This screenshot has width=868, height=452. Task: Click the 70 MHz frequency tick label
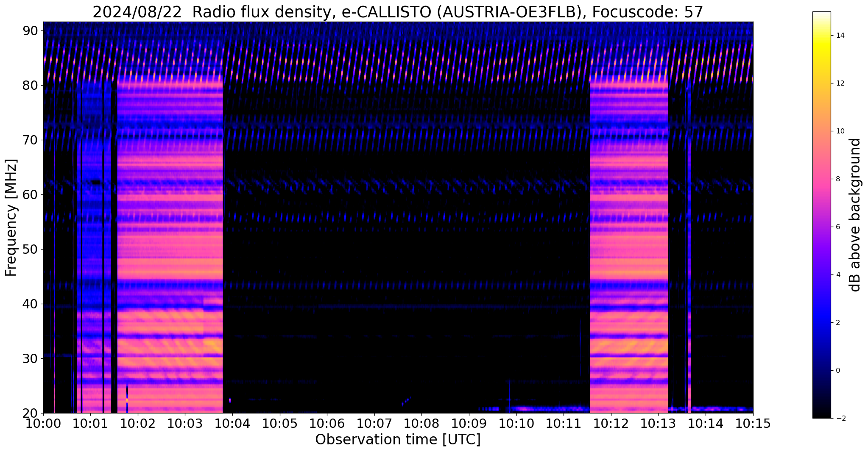click(x=31, y=140)
